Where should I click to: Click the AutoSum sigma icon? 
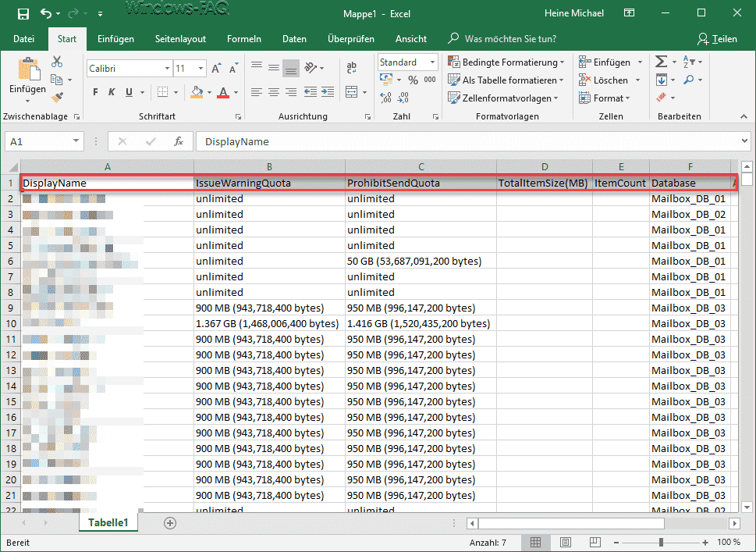662,62
